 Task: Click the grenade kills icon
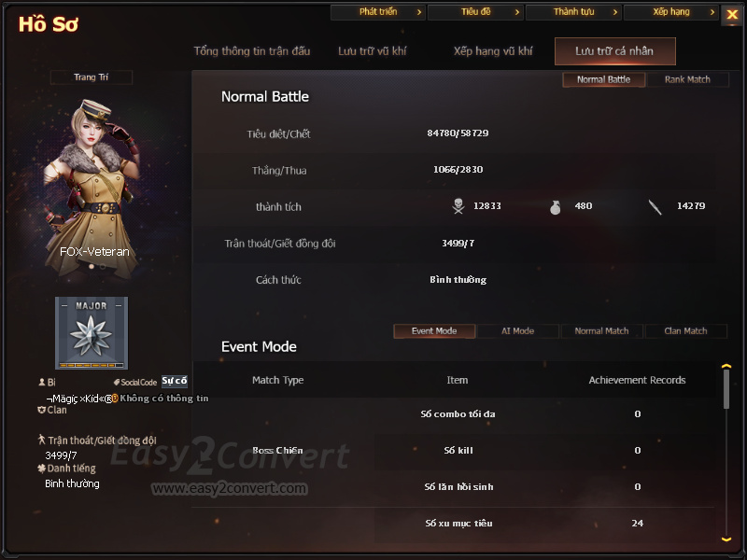(555, 207)
